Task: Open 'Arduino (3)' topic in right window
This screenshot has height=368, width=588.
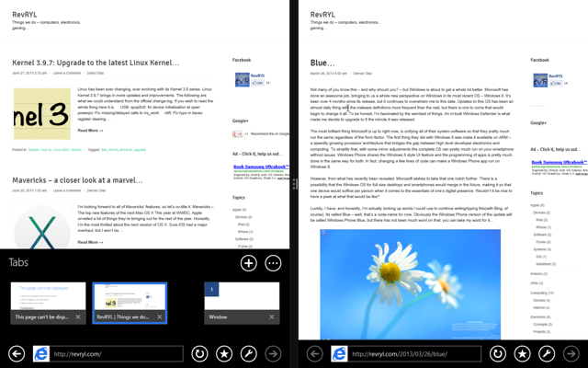Action: [x=539, y=274]
